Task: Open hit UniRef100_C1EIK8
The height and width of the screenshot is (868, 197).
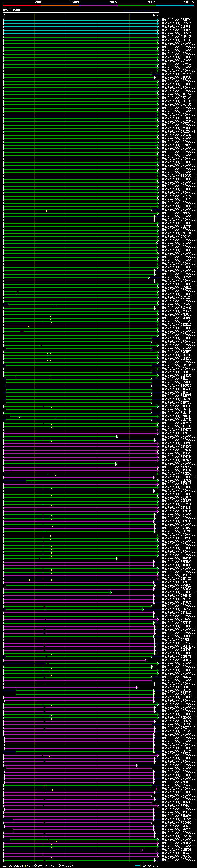Action: pyautogui.click(x=176, y=37)
